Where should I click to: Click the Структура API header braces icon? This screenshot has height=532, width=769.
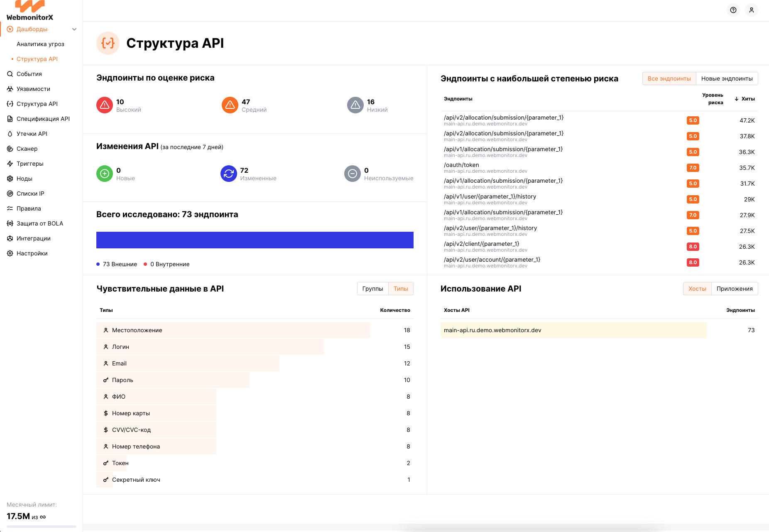tap(108, 43)
